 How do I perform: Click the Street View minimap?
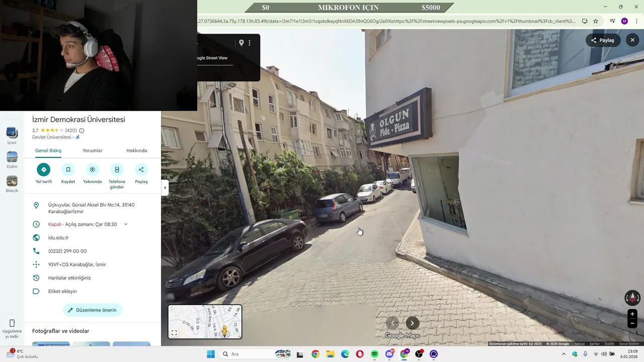coord(205,322)
